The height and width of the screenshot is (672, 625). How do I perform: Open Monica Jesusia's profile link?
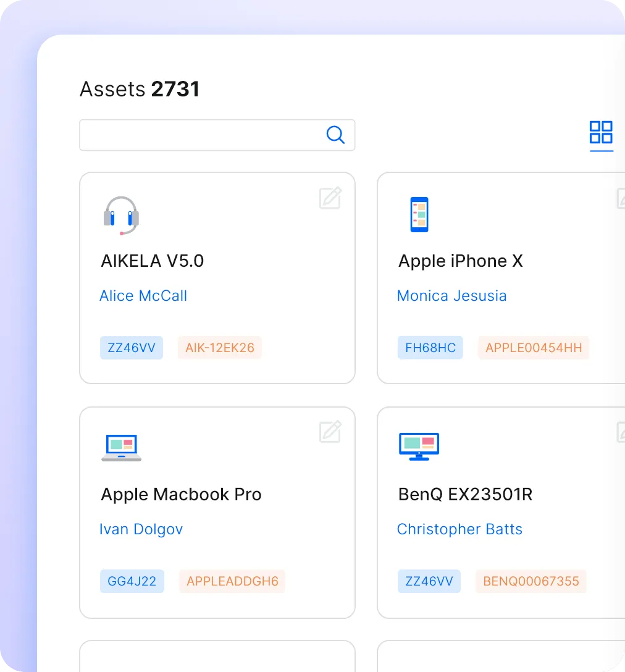(x=451, y=296)
